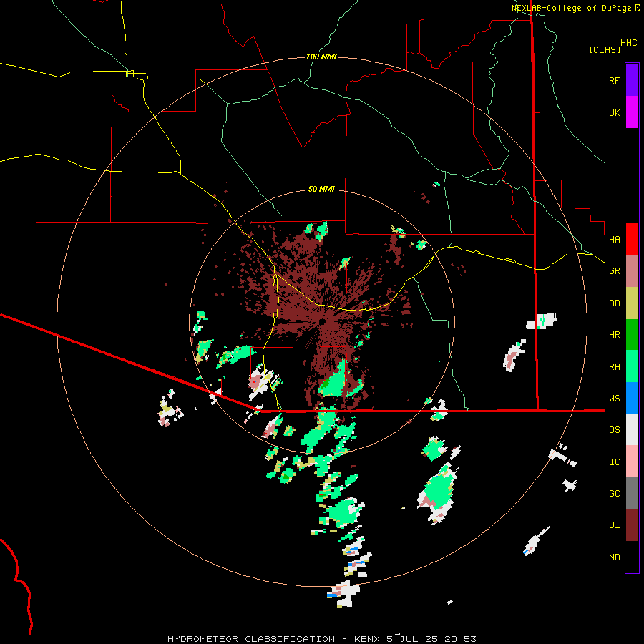644x644 pixels.
Task: Click the HR dark green legend swatch
Action: pos(632,334)
